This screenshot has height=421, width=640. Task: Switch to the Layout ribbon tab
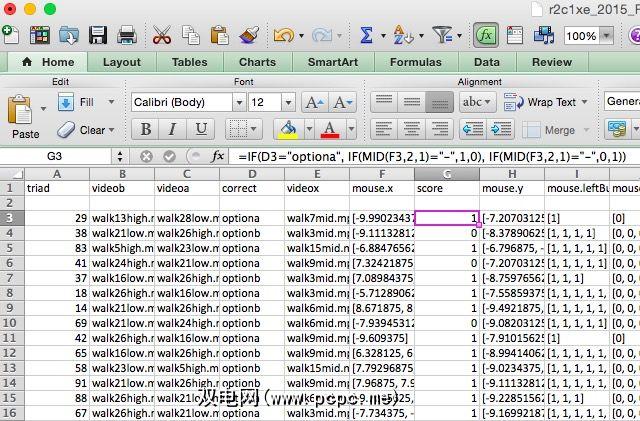point(122,62)
